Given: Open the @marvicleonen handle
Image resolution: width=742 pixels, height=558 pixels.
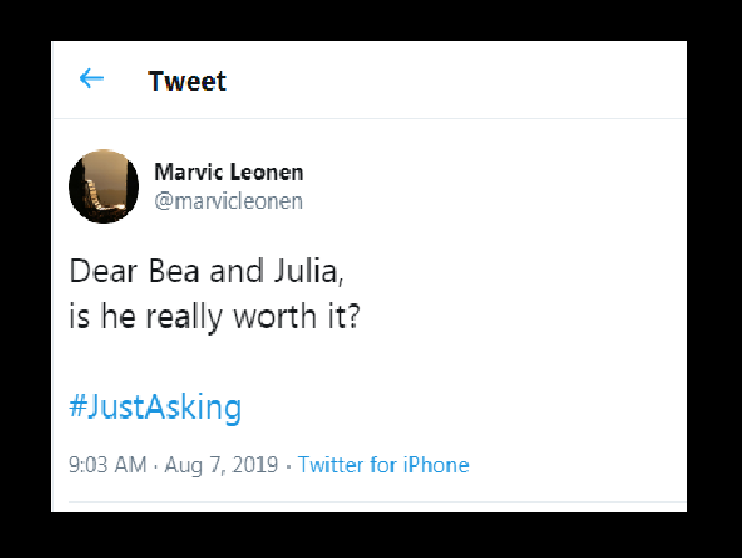Looking at the screenshot, I should tap(228, 201).
